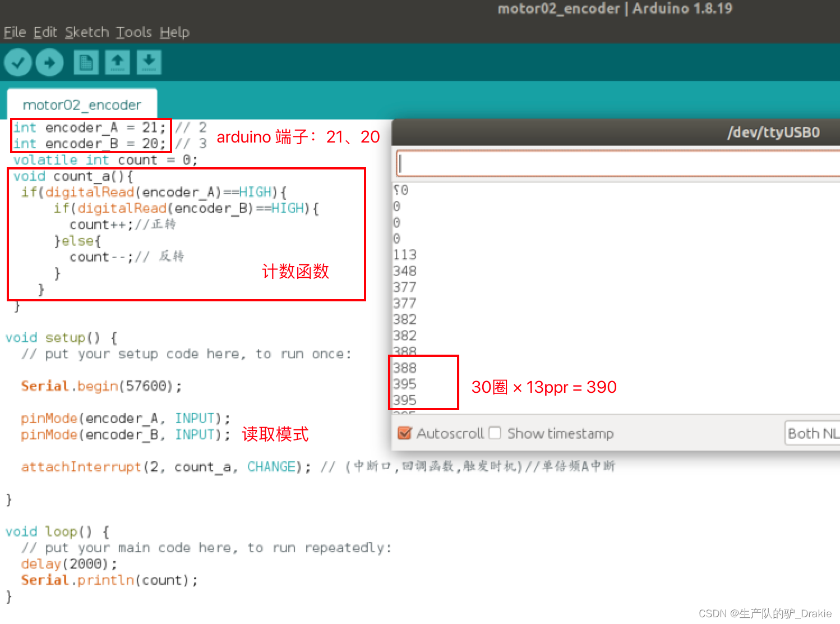
Task: Enable the Show timestamp checkbox
Action: point(495,433)
